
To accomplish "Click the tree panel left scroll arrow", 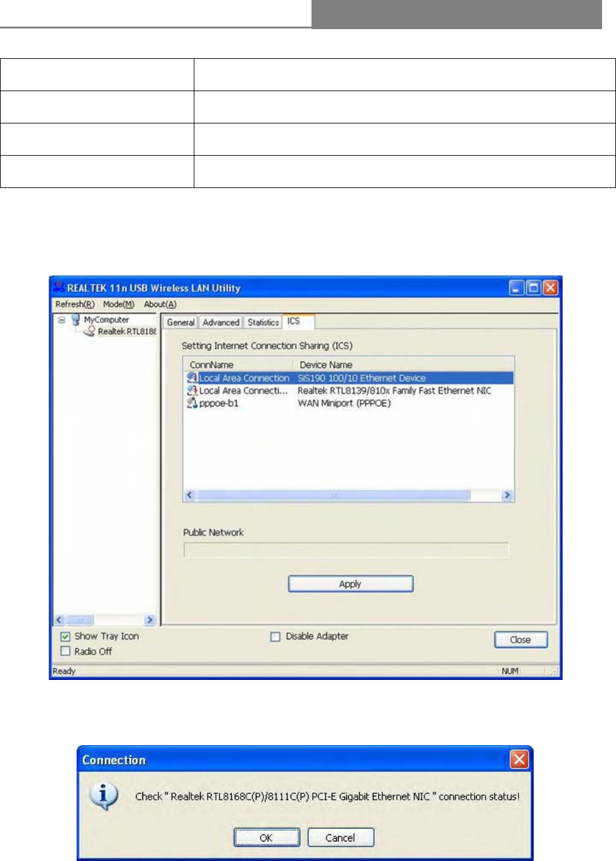I will (x=60, y=620).
